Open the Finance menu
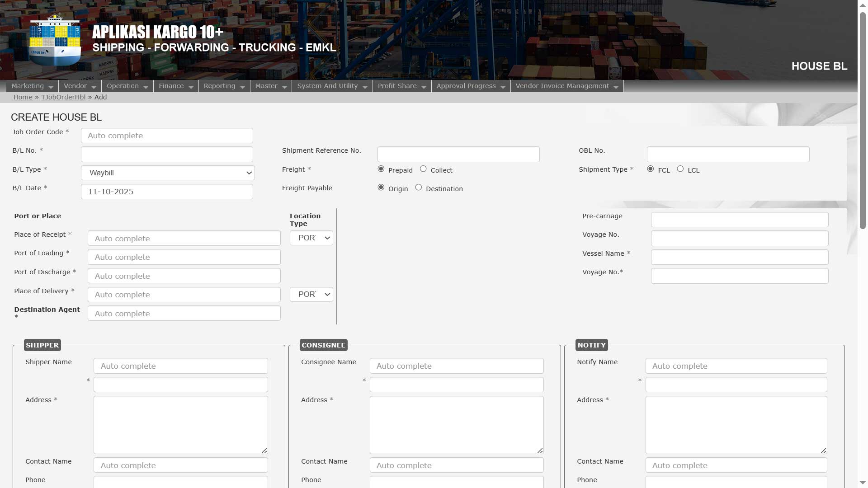This screenshot has width=868, height=488. pos(176,86)
